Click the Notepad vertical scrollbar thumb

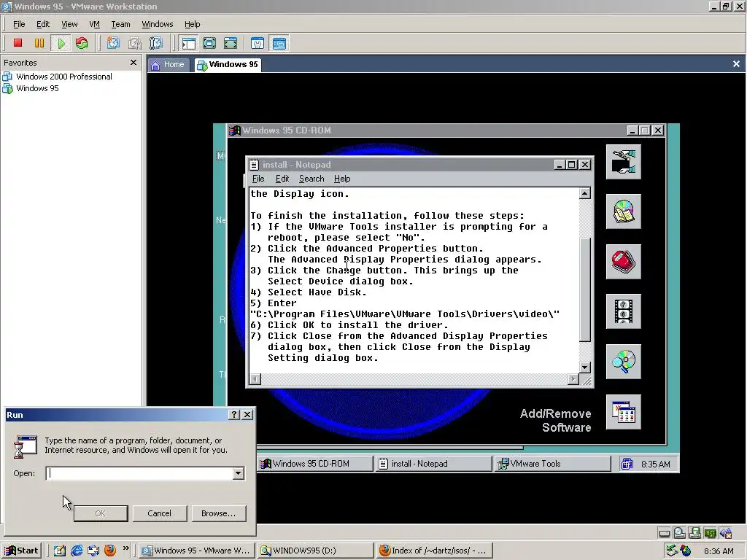pyautogui.click(x=585, y=289)
